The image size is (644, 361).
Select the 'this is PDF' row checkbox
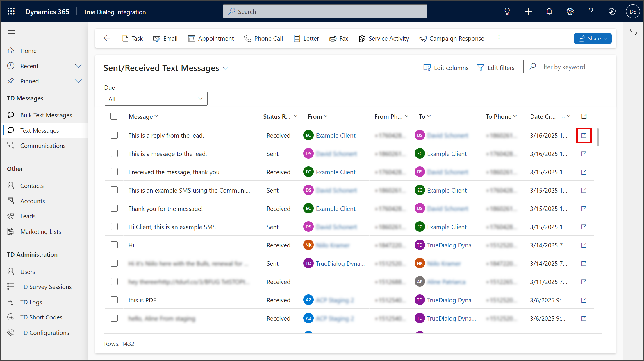[x=114, y=300]
